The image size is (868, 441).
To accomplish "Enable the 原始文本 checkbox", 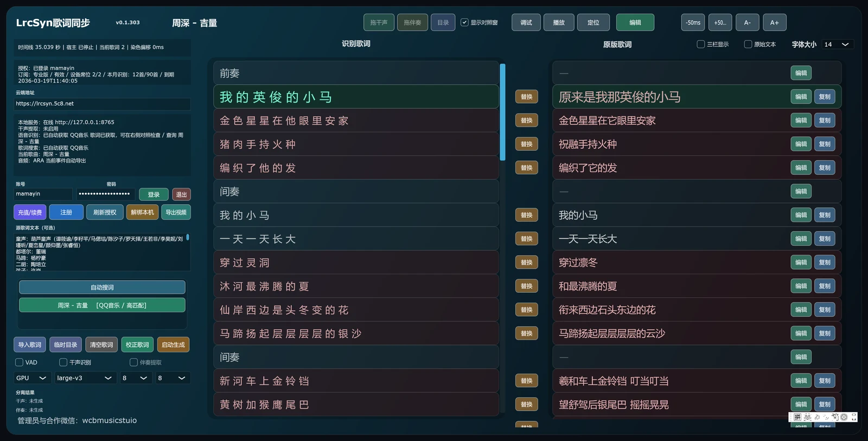I will [x=748, y=44].
